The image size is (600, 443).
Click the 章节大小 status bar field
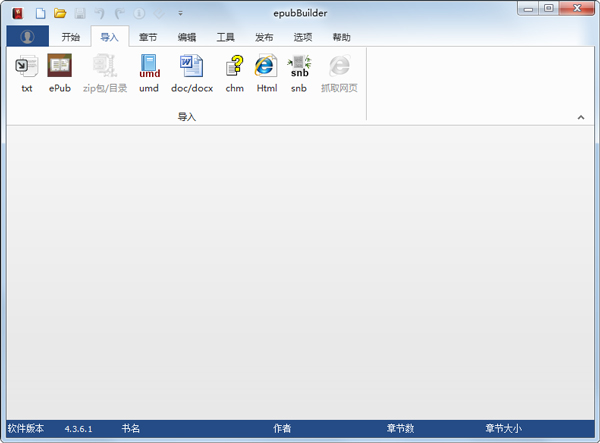[x=503, y=428]
